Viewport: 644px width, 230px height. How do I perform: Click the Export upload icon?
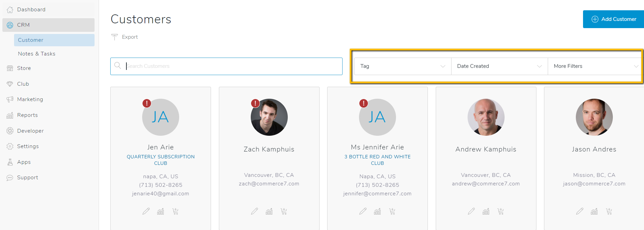click(x=114, y=37)
